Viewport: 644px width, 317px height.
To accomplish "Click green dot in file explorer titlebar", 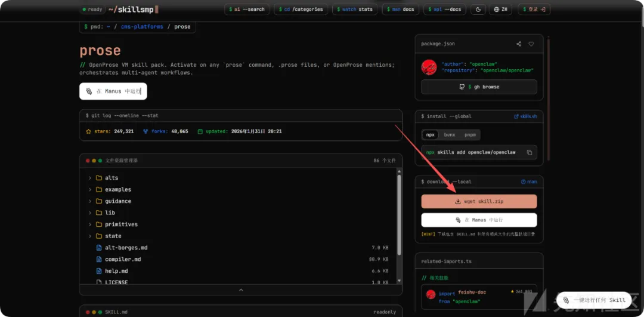I will point(100,161).
